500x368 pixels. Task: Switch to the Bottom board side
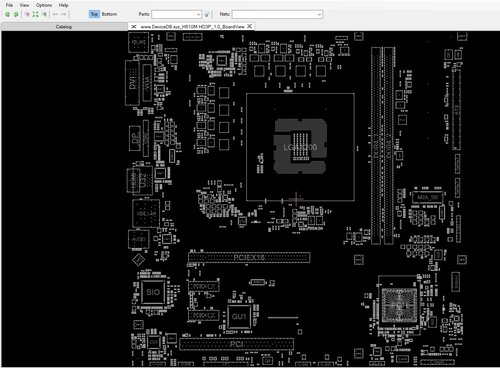[x=109, y=14]
